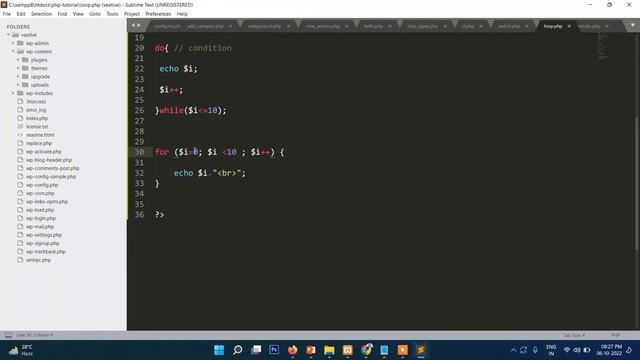Click the file icon next to wp-load.php
Image resolution: width=640 pixels, height=360 pixels.
20,210
